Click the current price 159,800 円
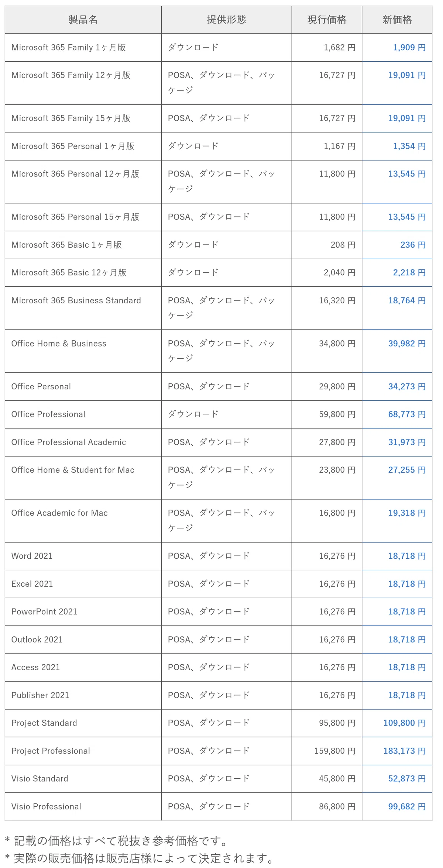 (x=335, y=751)
